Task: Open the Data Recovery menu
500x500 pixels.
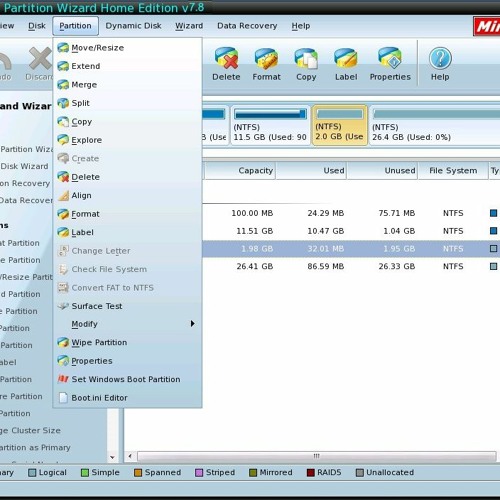Action: pyautogui.click(x=247, y=26)
